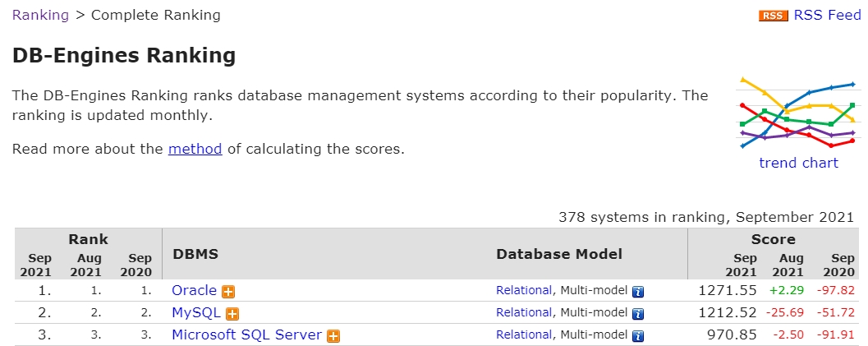
Task: Open the RSS Feed link
Action: point(827,15)
